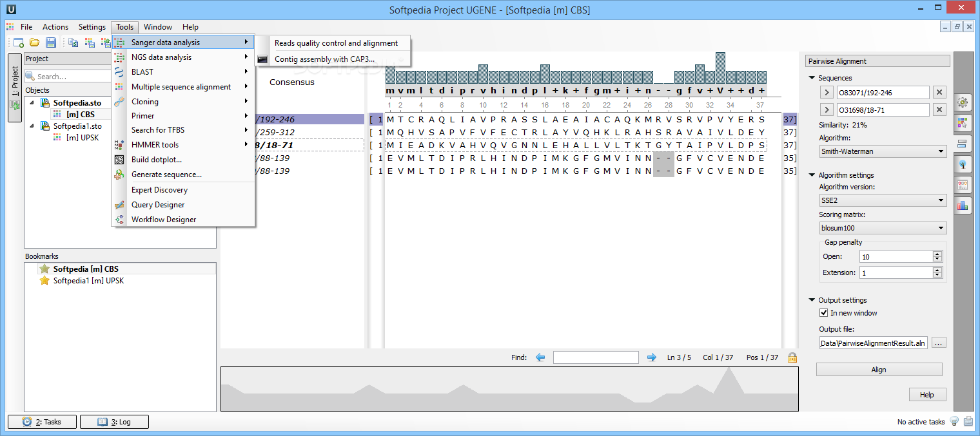The height and width of the screenshot is (436, 980).
Task: Open the Tree settings tab icon
Action: tap(963, 164)
